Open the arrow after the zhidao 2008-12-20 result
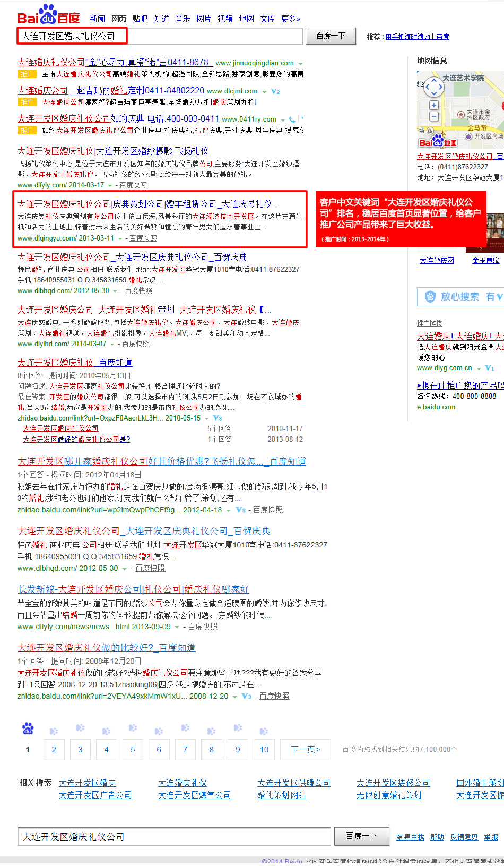Image resolution: width=504 pixels, height=866 pixels. [x=234, y=697]
